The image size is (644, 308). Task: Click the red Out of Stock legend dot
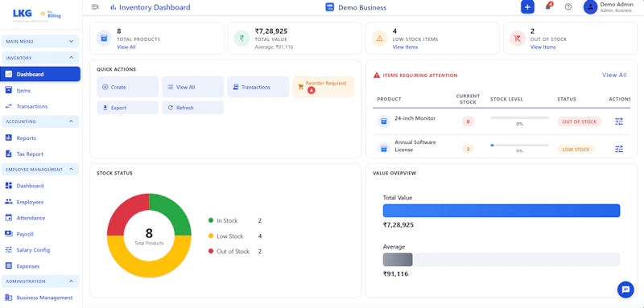coord(211,252)
